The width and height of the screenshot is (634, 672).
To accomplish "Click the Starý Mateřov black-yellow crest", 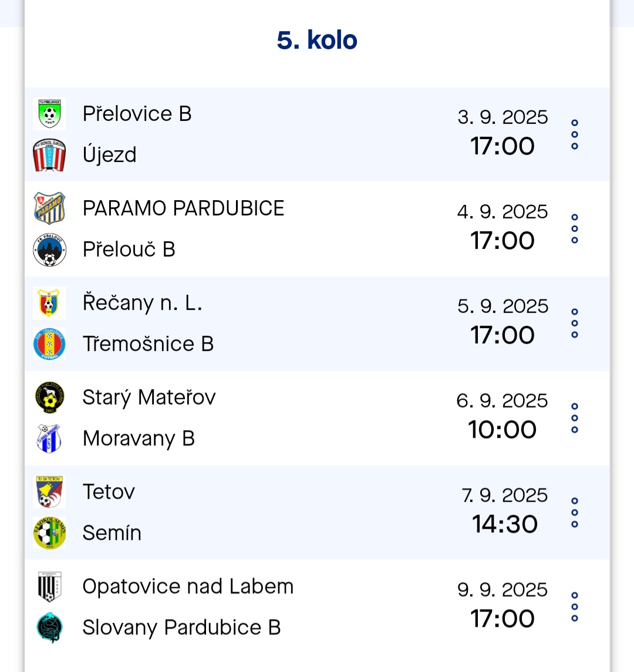I will [x=49, y=397].
